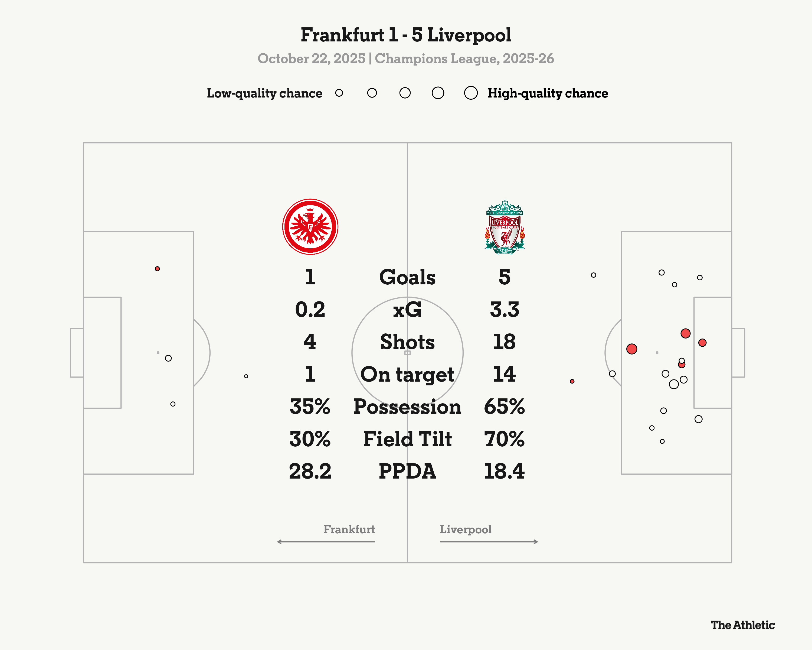Click the Liverpool direction arrow pointing right
This screenshot has height=650, width=812.
tap(489, 541)
